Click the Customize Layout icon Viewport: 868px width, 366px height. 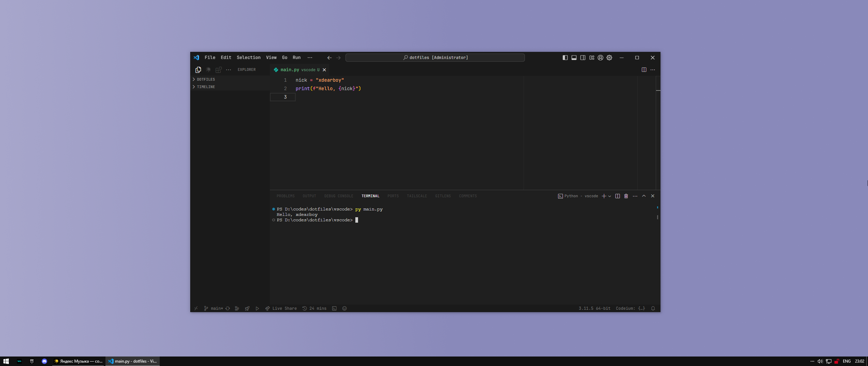coord(592,58)
